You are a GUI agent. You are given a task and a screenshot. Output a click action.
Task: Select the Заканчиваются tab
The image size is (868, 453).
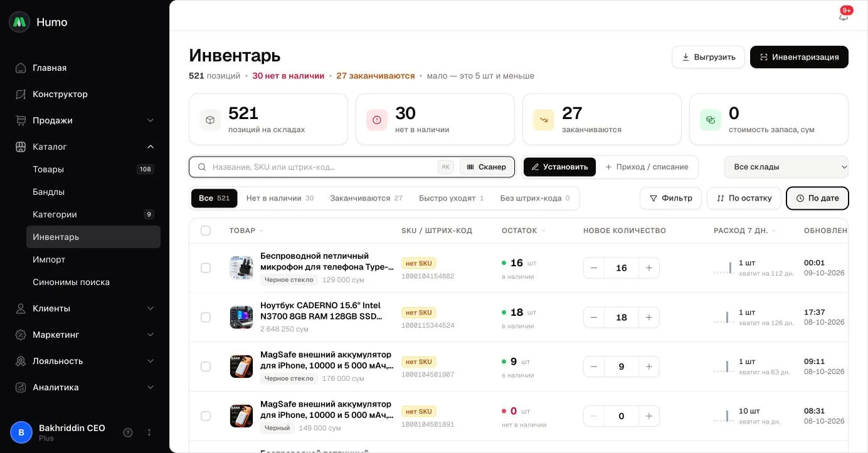point(366,198)
